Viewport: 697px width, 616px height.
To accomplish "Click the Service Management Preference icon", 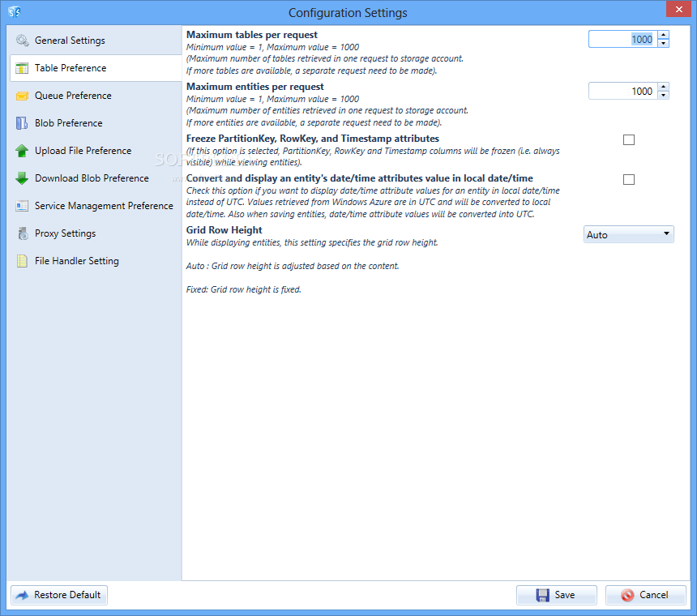I will pyautogui.click(x=22, y=206).
